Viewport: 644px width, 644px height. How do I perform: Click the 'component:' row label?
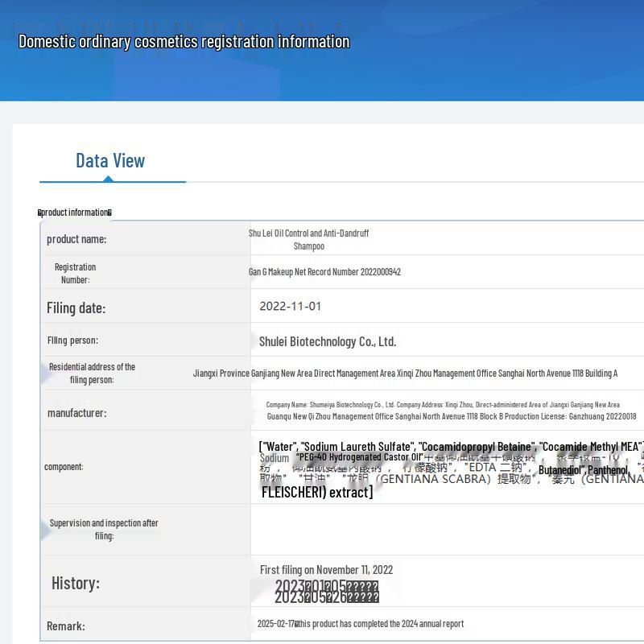pos(64,467)
